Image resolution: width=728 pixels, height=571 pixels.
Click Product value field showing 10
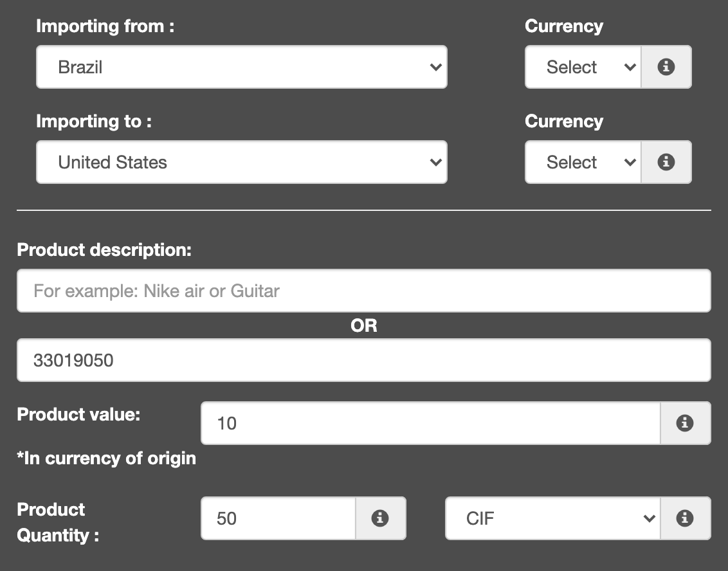[430, 423]
